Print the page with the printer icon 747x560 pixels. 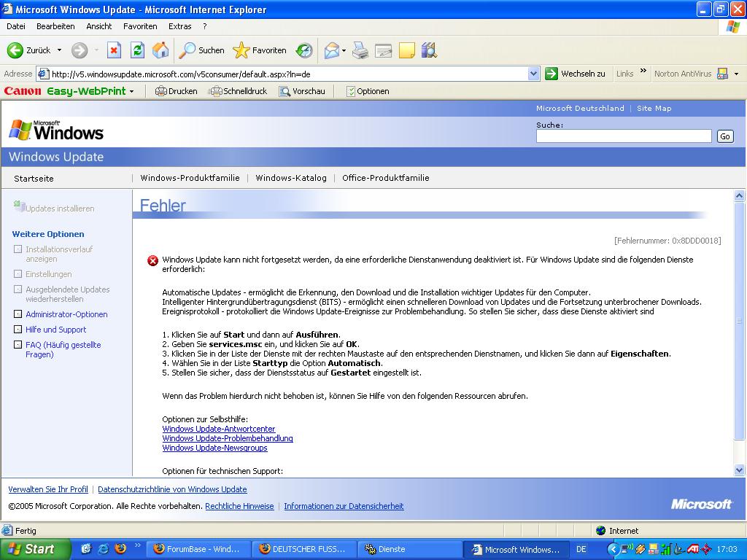[360, 50]
